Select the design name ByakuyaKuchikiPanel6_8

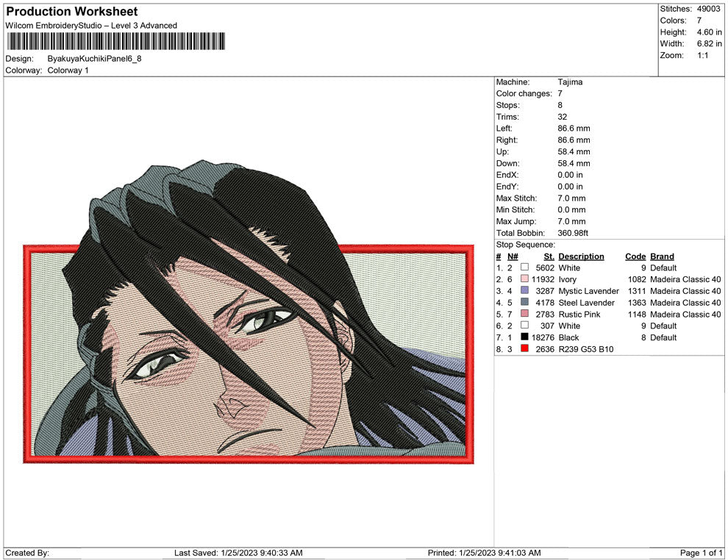(x=94, y=59)
